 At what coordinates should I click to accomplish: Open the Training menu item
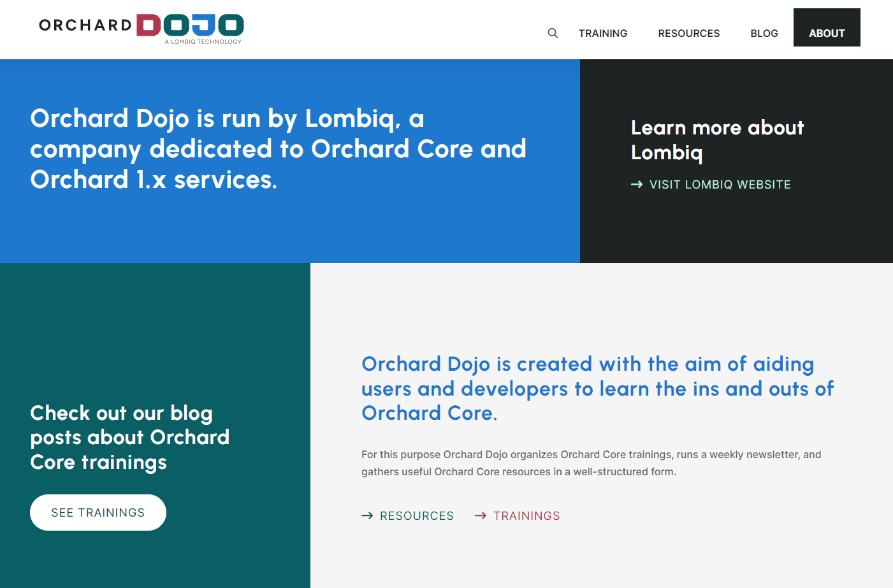click(603, 33)
